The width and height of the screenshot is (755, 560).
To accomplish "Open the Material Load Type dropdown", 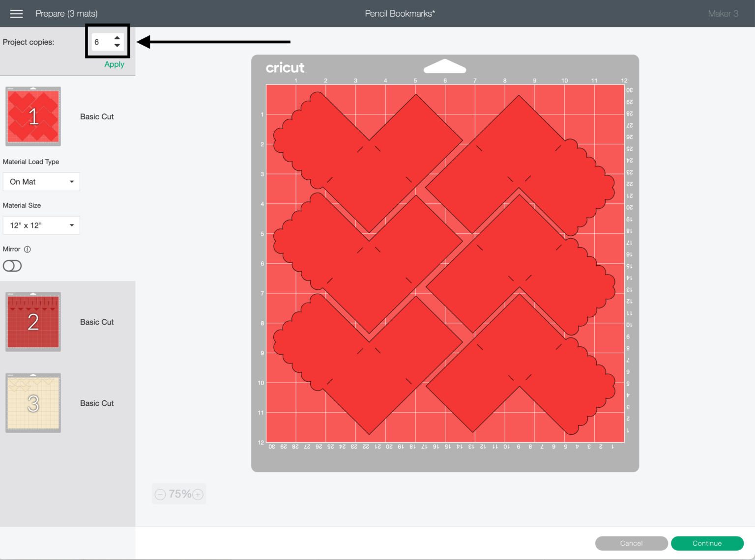I will pos(41,182).
